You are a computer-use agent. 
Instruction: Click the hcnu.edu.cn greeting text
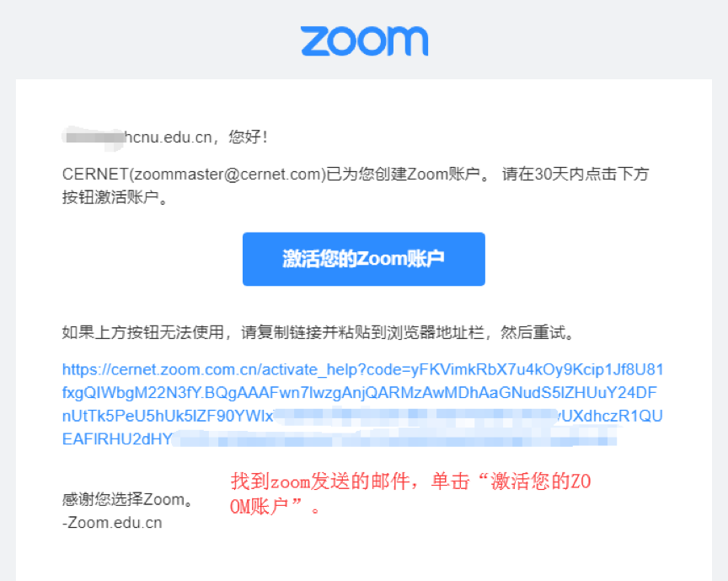pos(169,137)
